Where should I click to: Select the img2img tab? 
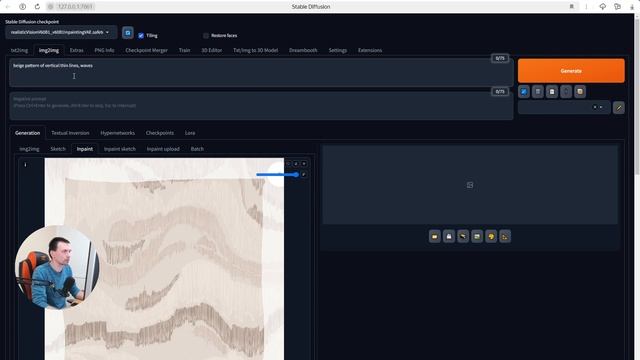click(x=49, y=50)
